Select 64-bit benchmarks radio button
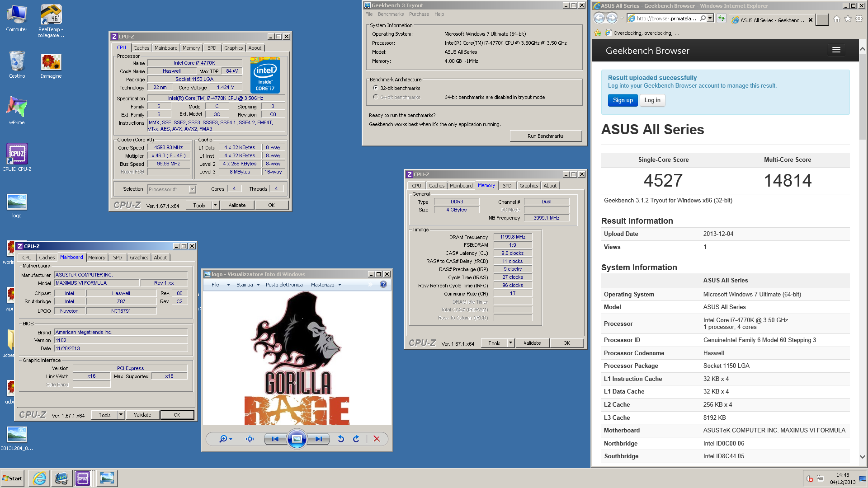This screenshot has height=488, width=868. (375, 97)
